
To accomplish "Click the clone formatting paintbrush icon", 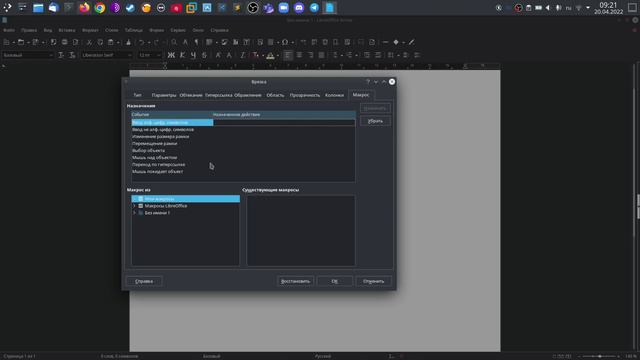I will [x=128, y=42].
